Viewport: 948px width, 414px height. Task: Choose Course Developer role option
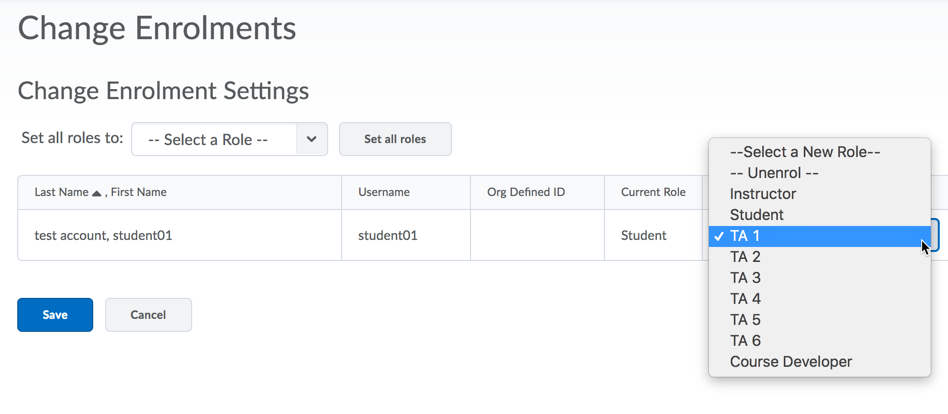point(791,362)
